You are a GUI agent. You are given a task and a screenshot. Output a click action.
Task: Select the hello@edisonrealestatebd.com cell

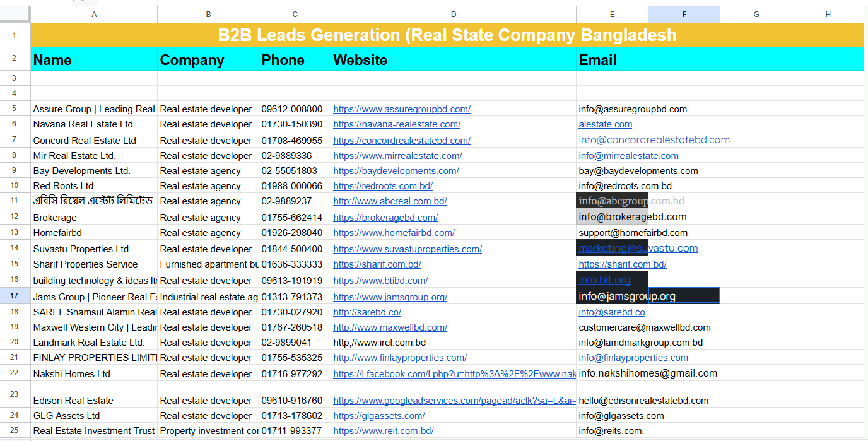[612, 394]
